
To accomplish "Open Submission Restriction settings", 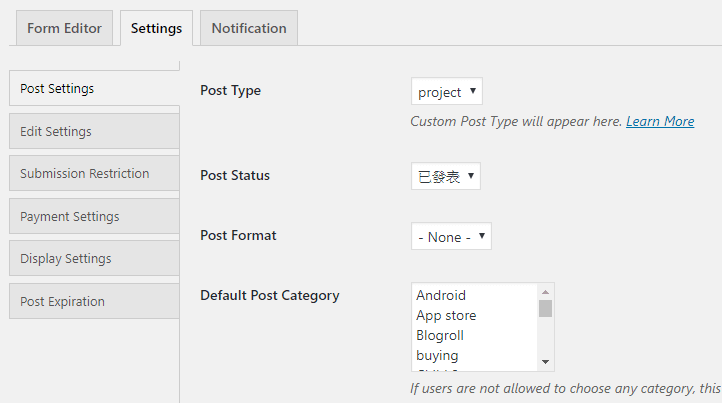I will tap(94, 173).
